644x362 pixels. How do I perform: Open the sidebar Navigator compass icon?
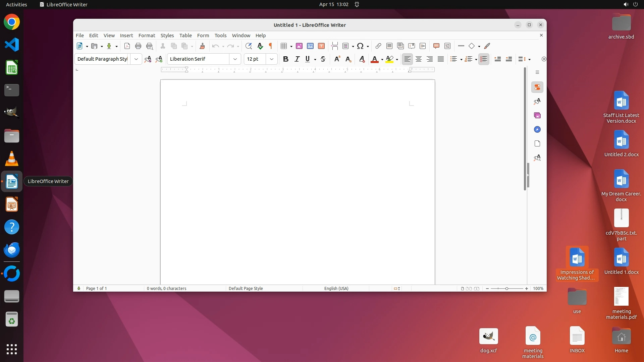[537, 129]
